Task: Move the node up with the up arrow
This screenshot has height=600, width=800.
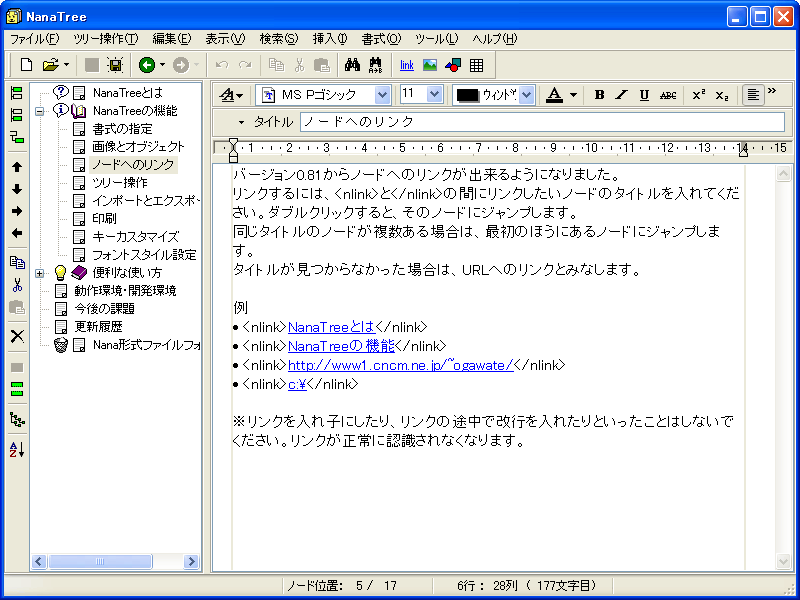Action: (x=17, y=167)
